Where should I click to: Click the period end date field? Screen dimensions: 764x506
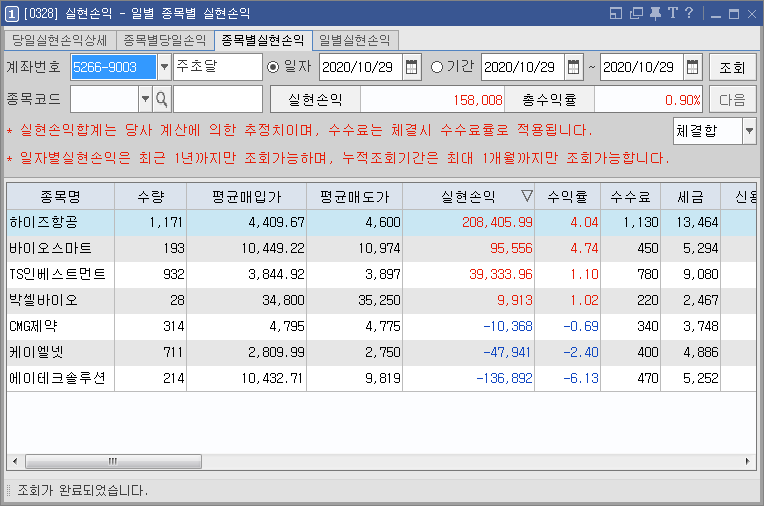coord(642,67)
